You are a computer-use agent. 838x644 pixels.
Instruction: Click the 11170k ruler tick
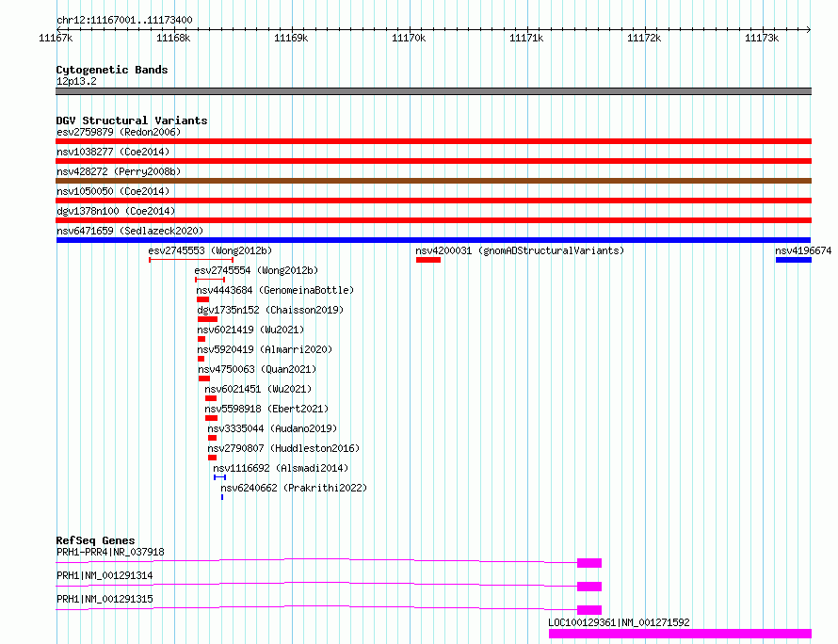(409, 38)
